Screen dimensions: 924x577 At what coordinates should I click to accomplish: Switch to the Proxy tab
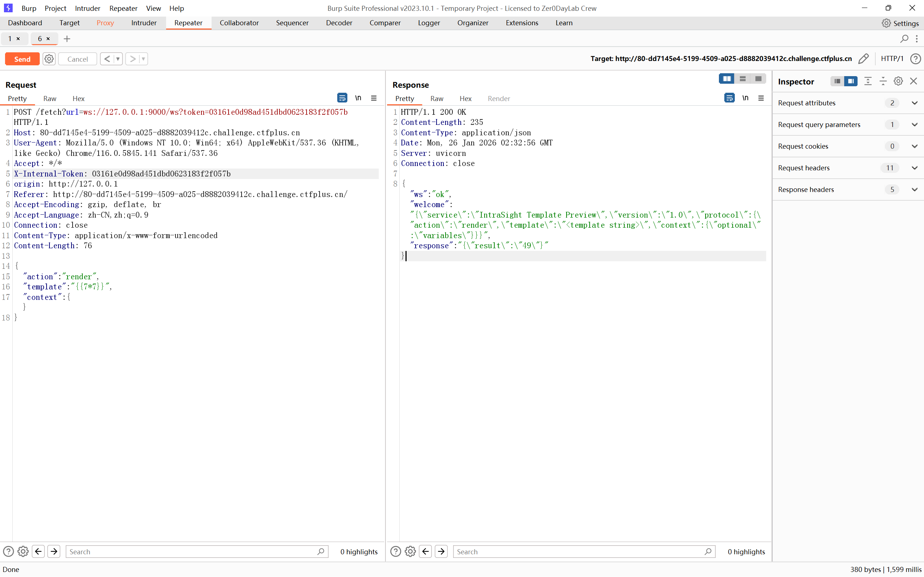(105, 23)
